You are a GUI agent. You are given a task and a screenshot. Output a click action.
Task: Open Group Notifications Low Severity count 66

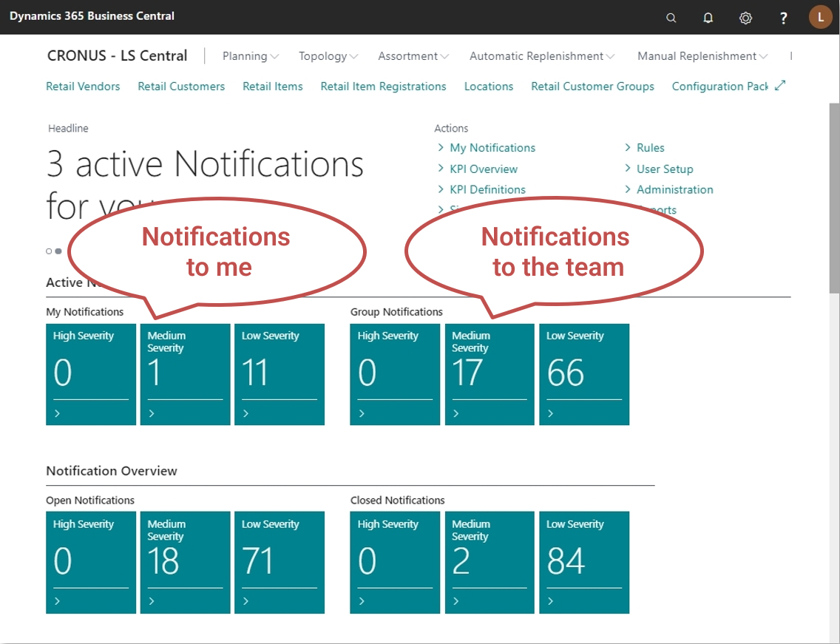point(565,373)
